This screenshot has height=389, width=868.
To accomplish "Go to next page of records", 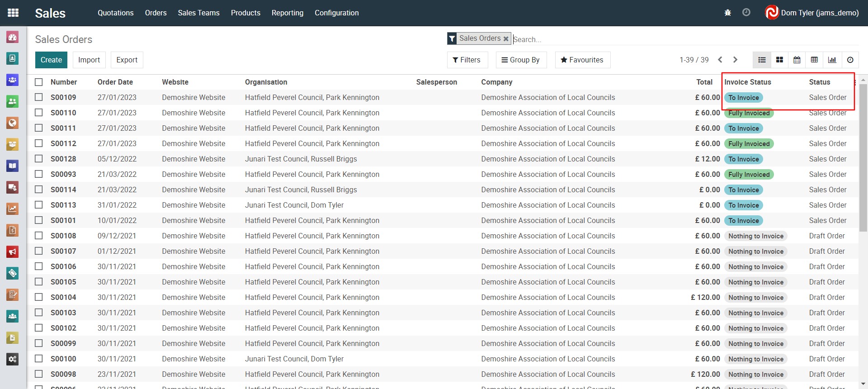I will (x=735, y=60).
